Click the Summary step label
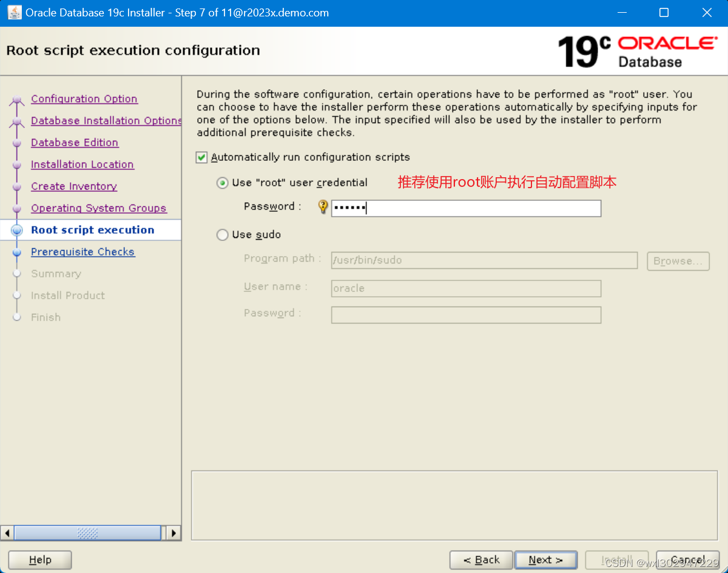Viewport: 728px width, 573px height. (x=56, y=274)
